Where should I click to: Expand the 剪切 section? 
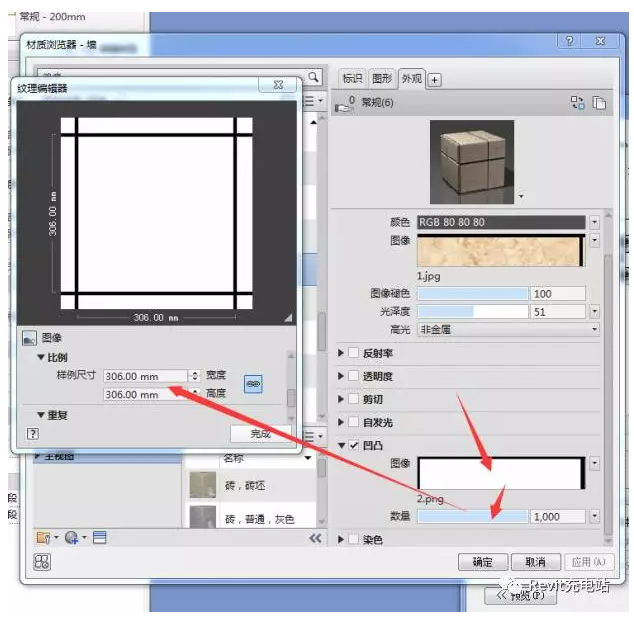click(341, 399)
